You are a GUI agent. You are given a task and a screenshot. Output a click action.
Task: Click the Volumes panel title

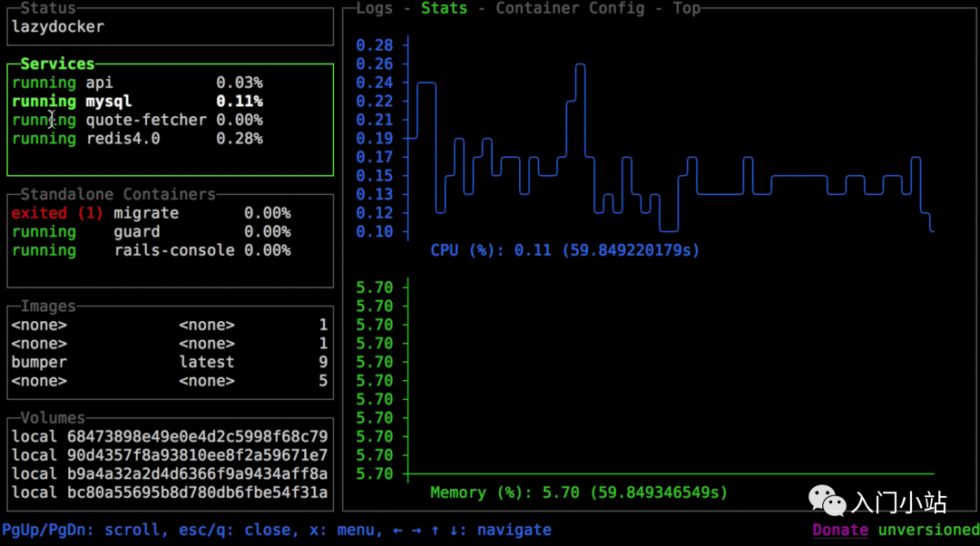pyautogui.click(x=53, y=418)
